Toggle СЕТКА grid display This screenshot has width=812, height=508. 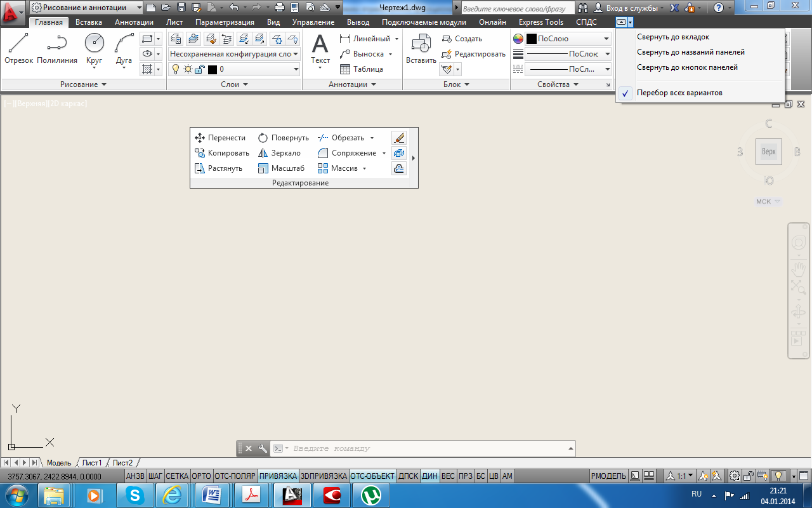pos(177,476)
